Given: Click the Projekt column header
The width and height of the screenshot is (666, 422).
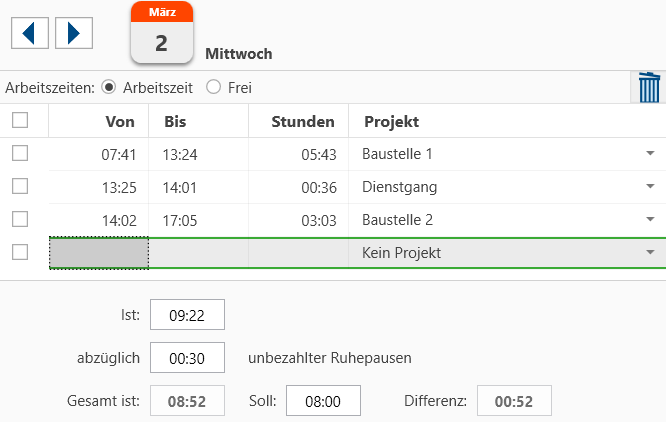Looking at the screenshot, I should click(391, 121).
